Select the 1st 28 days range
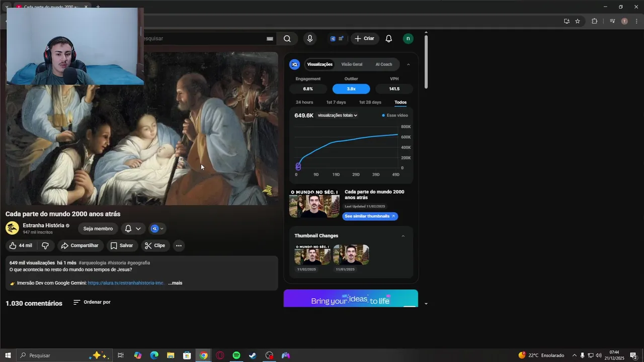This screenshot has height=362, width=644. click(370, 102)
